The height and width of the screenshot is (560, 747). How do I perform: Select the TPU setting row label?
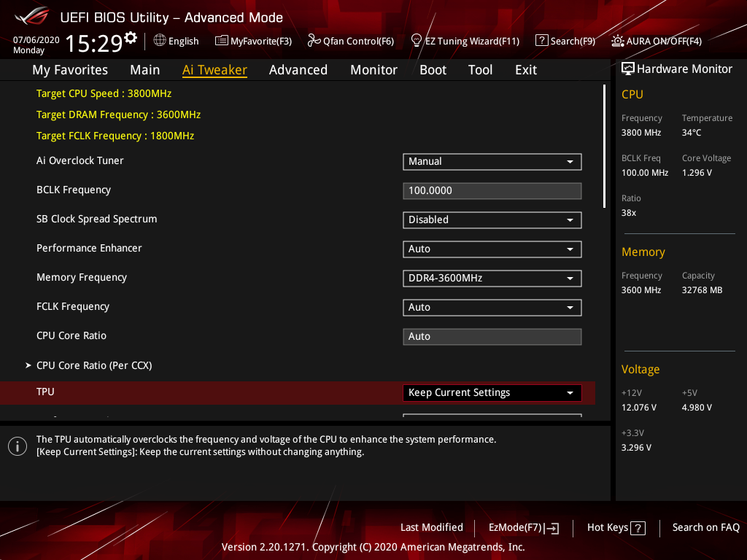(x=45, y=392)
